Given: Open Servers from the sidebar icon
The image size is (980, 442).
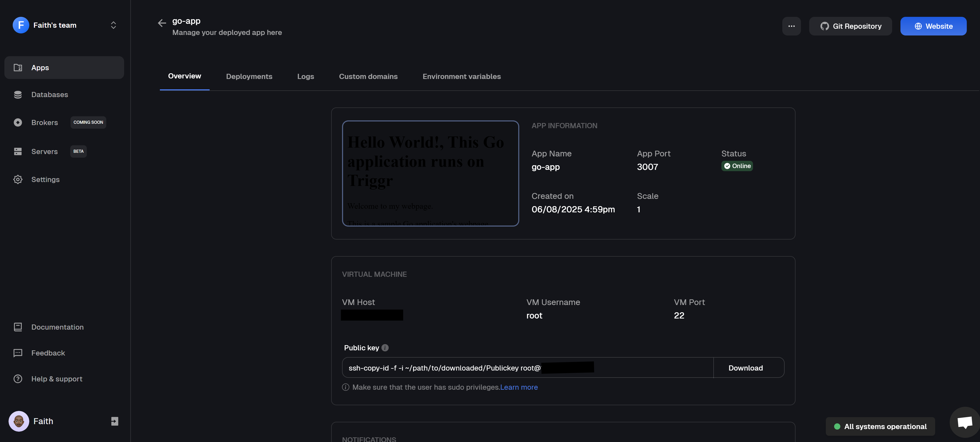Looking at the screenshot, I should tap(18, 151).
